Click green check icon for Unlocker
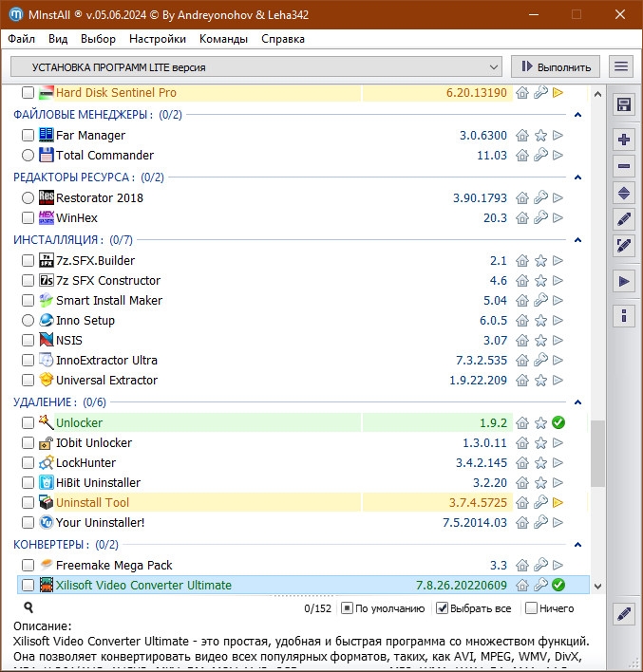 tap(558, 423)
